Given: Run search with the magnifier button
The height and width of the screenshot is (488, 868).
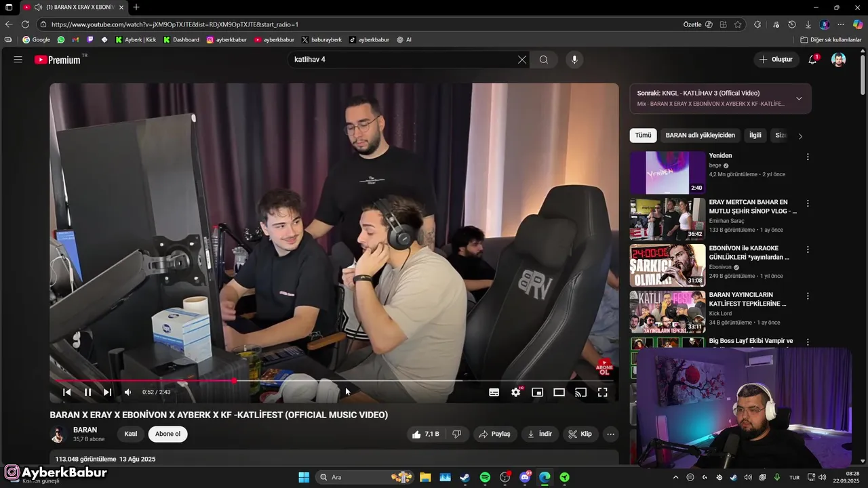Looking at the screenshot, I should (x=544, y=60).
